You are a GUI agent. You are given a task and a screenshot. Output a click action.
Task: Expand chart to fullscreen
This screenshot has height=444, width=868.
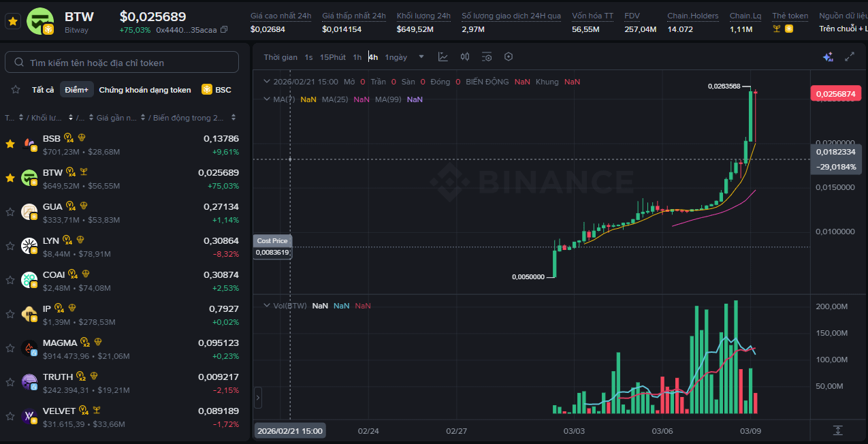click(x=850, y=57)
